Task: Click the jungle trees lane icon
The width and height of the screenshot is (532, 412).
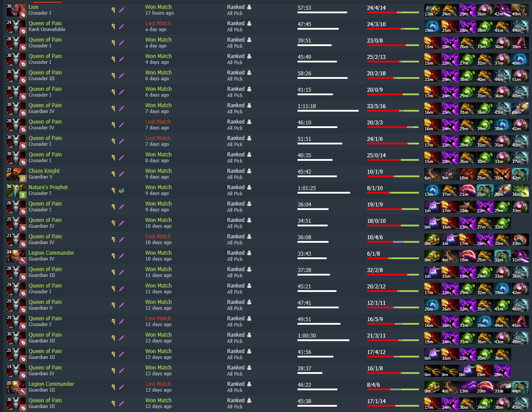Action: coord(121,190)
